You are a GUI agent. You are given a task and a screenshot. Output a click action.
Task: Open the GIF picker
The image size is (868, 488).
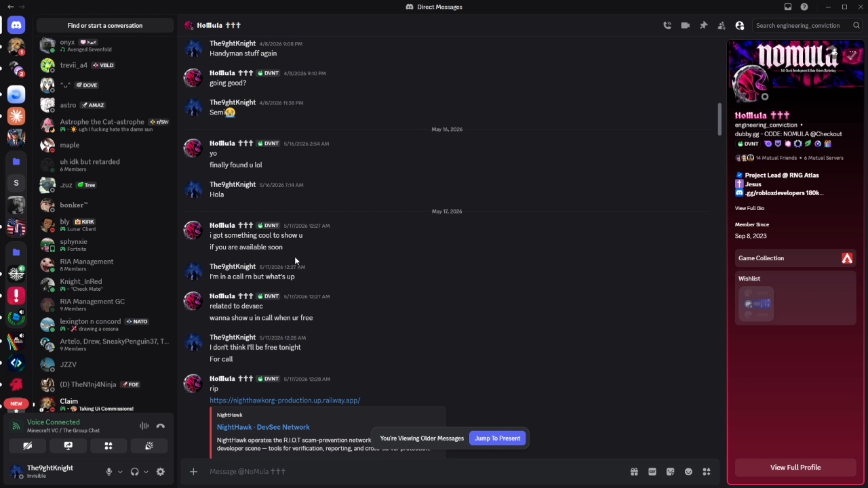pos(652,472)
